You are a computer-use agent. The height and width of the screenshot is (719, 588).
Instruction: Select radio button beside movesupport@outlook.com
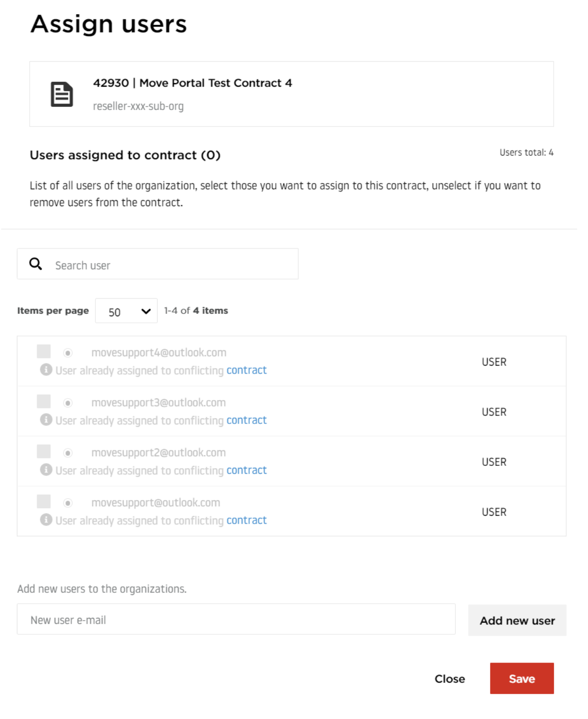[68, 503]
